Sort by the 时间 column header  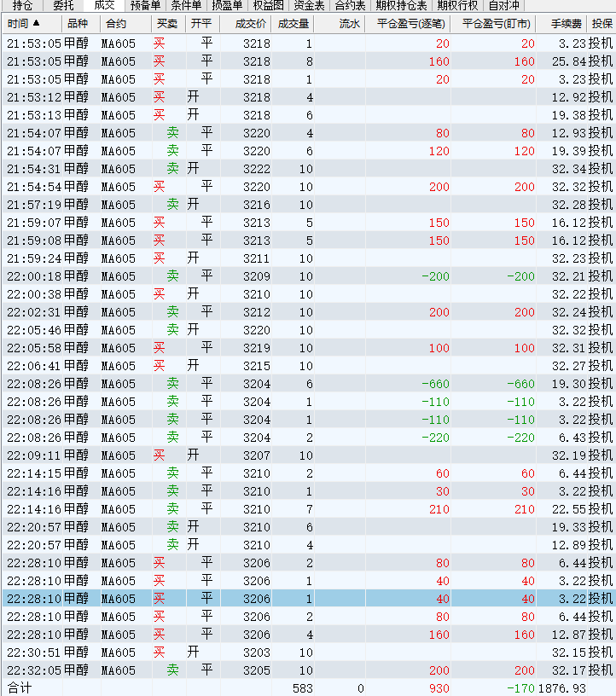[32, 24]
